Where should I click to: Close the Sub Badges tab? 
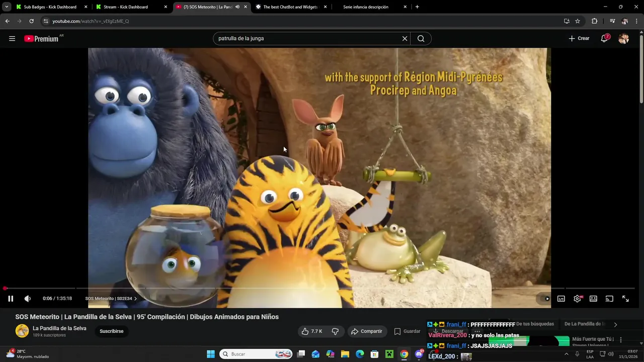86,7
